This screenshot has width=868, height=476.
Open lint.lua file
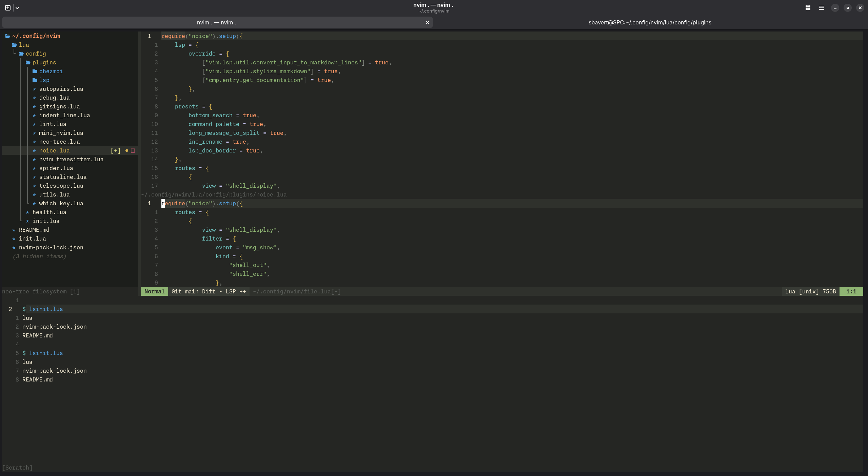(53, 124)
